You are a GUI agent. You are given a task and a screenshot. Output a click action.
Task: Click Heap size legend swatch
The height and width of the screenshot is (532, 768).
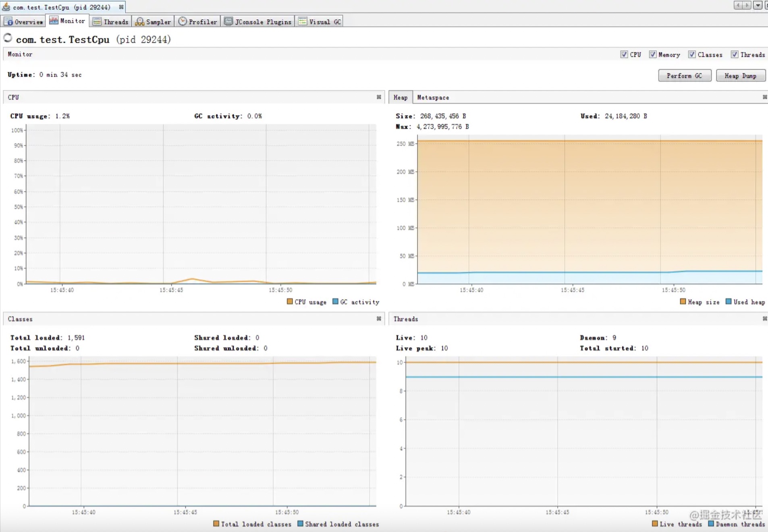(x=683, y=301)
